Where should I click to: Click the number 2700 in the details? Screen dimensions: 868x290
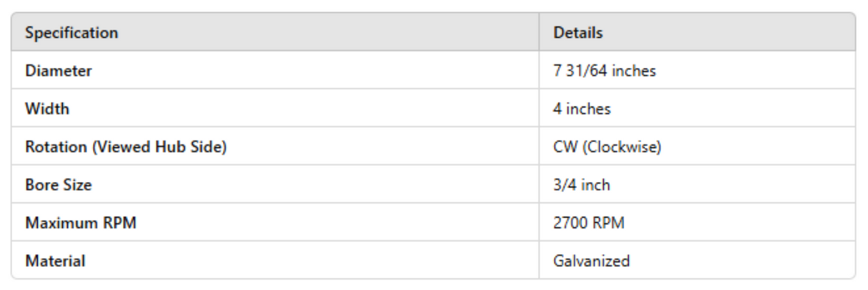pos(569,223)
